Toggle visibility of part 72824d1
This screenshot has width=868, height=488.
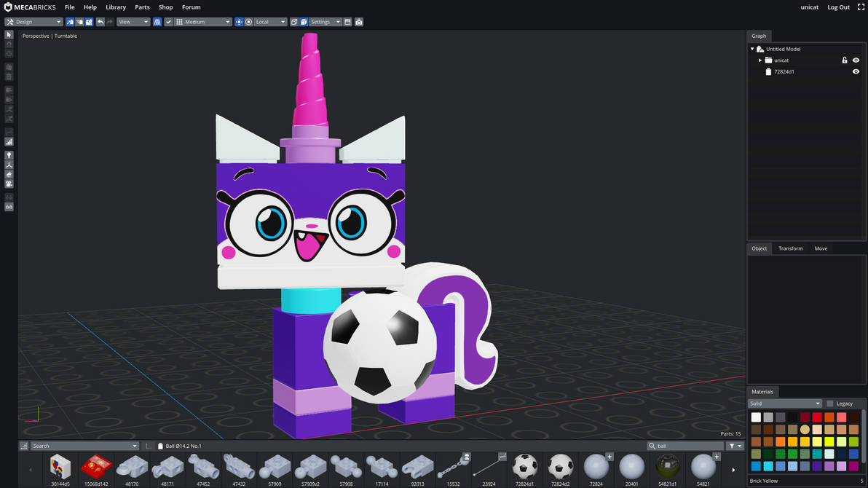(856, 71)
